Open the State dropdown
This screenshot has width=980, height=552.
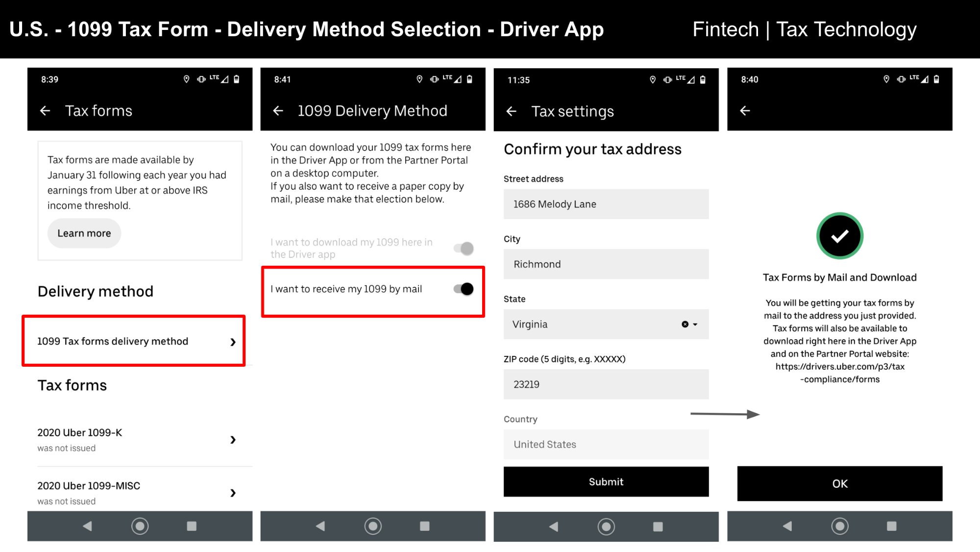(694, 324)
